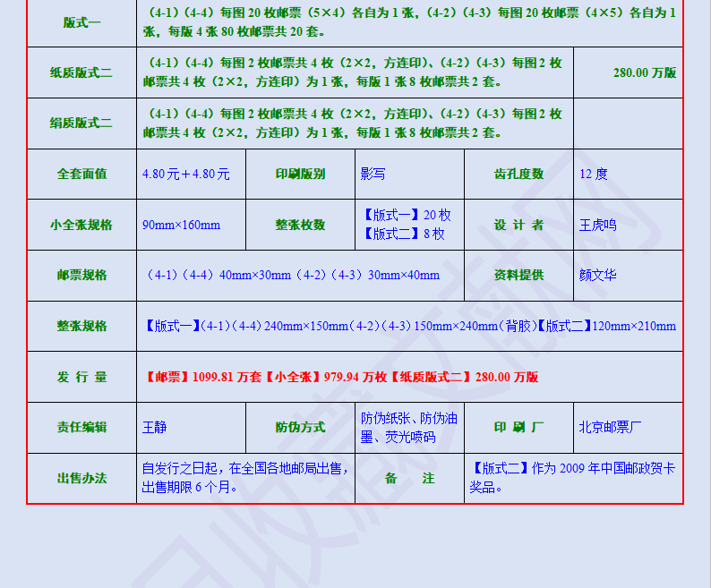The height and width of the screenshot is (588, 711).
Task: Click the 出售办法 row header
Action: [x=81, y=478]
